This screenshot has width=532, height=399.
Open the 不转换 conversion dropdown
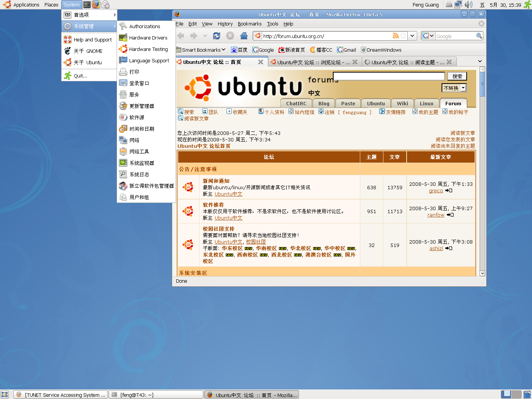point(454,88)
